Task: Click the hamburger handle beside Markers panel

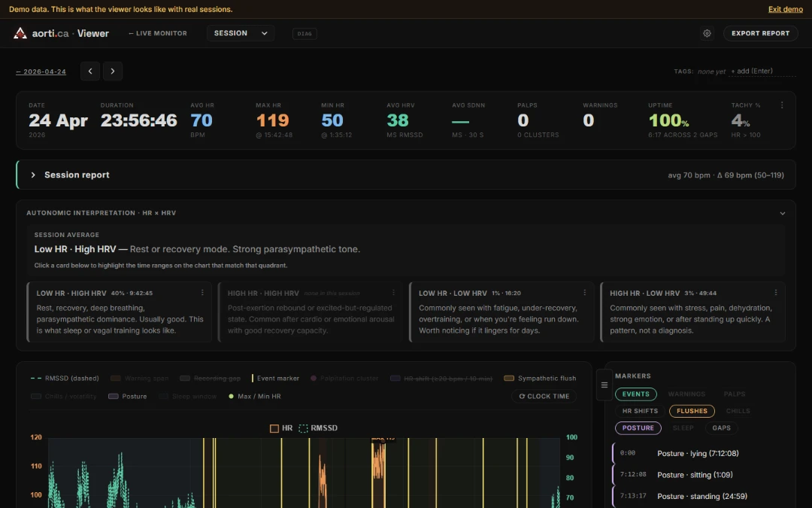Action: pos(604,385)
